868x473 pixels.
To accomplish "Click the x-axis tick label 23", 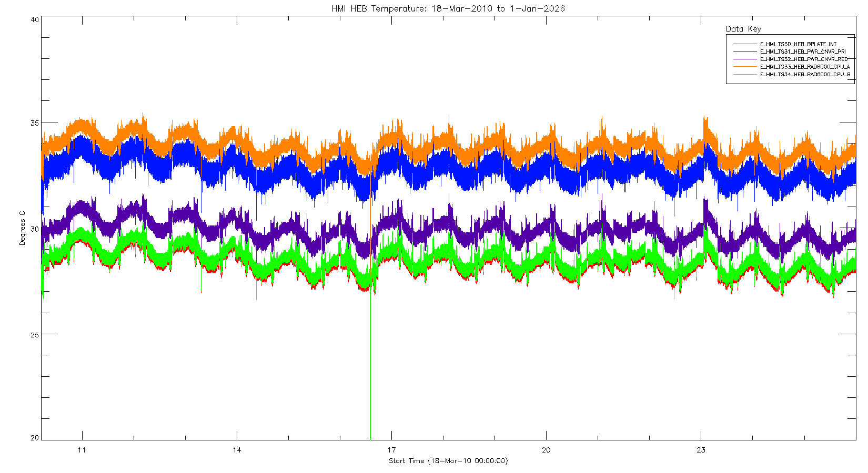I will [x=701, y=450].
